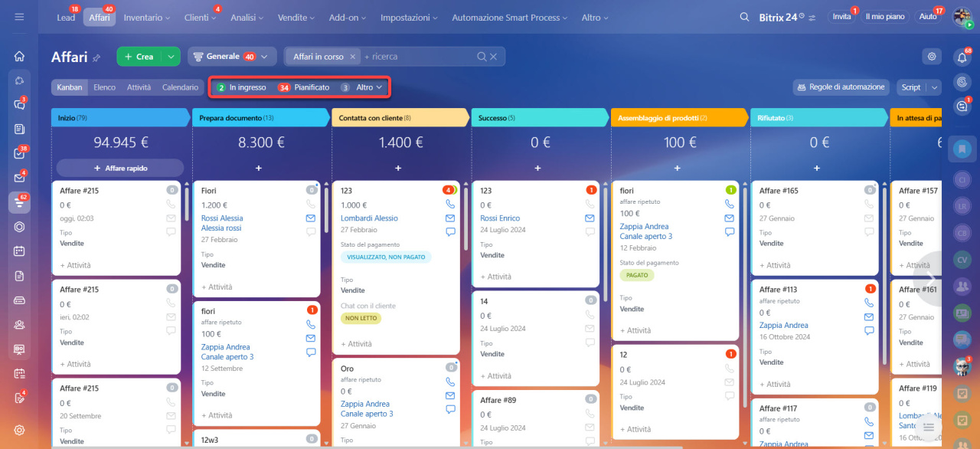Expand the Crea button arrow

pos(170,57)
